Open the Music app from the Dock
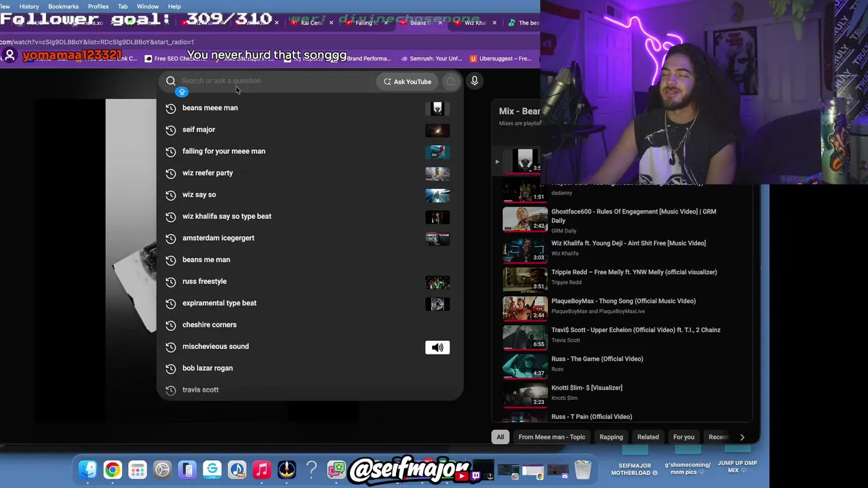This screenshot has height=488, width=868. coord(262,470)
